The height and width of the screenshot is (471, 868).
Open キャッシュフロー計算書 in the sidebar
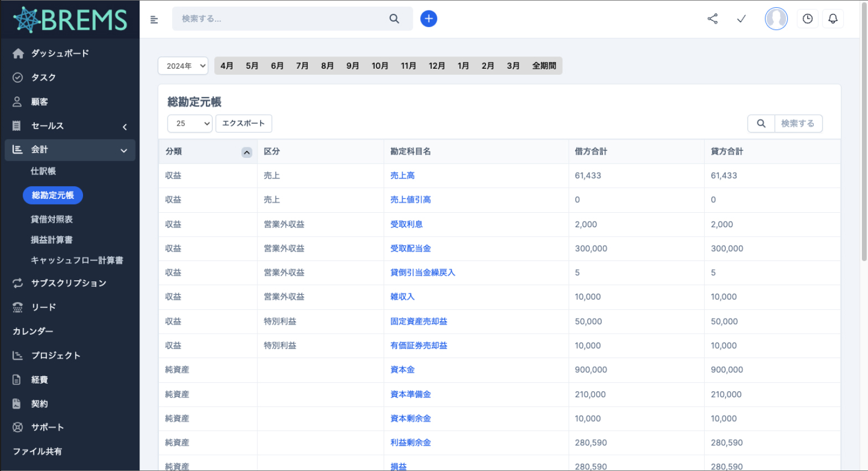(x=77, y=260)
